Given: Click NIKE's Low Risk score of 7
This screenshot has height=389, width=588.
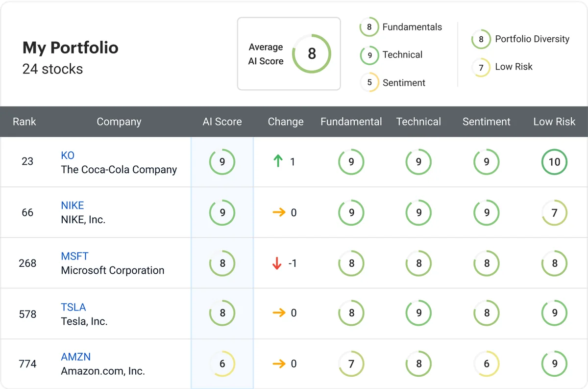Looking at the screenshot, I should pyautogui.click(x=554, y=212).
